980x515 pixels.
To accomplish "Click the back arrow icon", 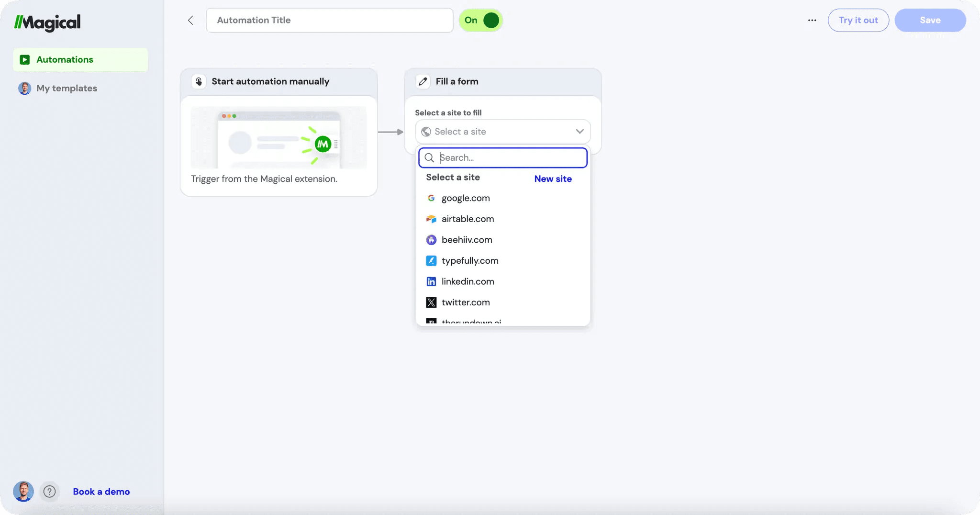I will coord(190,20).
